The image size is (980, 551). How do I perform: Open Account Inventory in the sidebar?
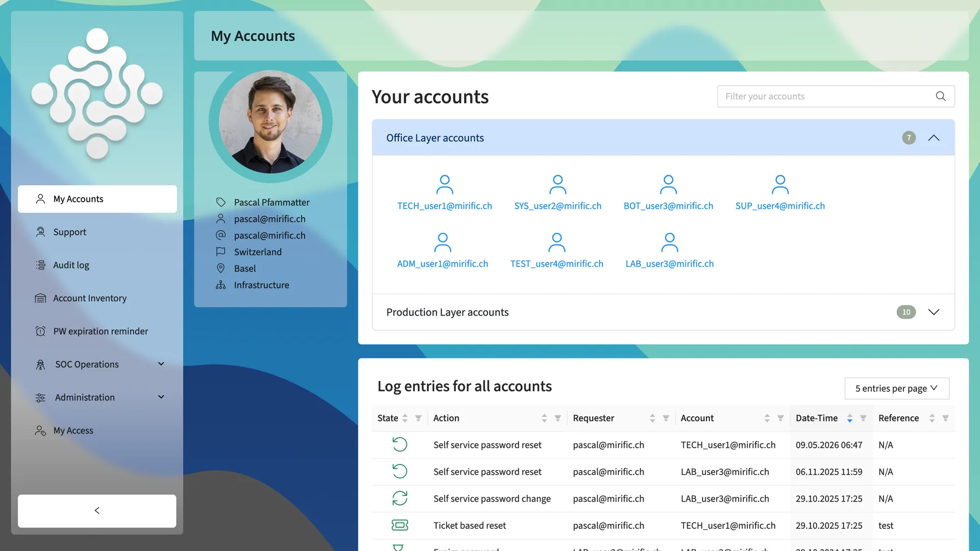97,298
